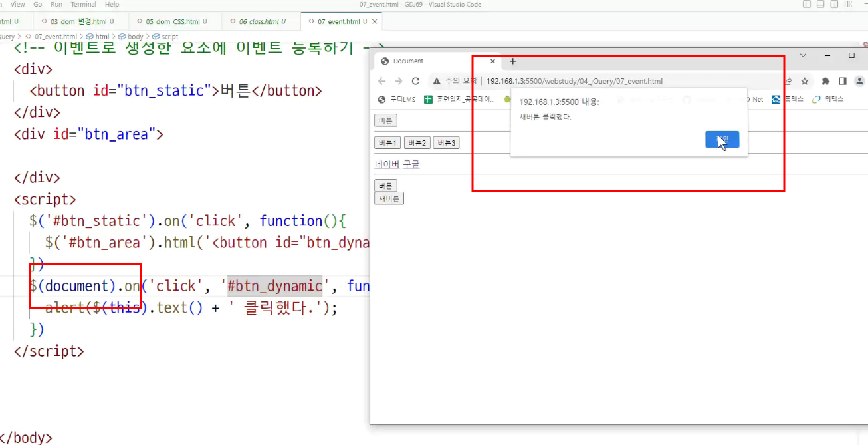The height and width of the screenshot is (445, 868).
Task: Toggle VS Code primary side bar layout icon
Action: pos(807,4)
